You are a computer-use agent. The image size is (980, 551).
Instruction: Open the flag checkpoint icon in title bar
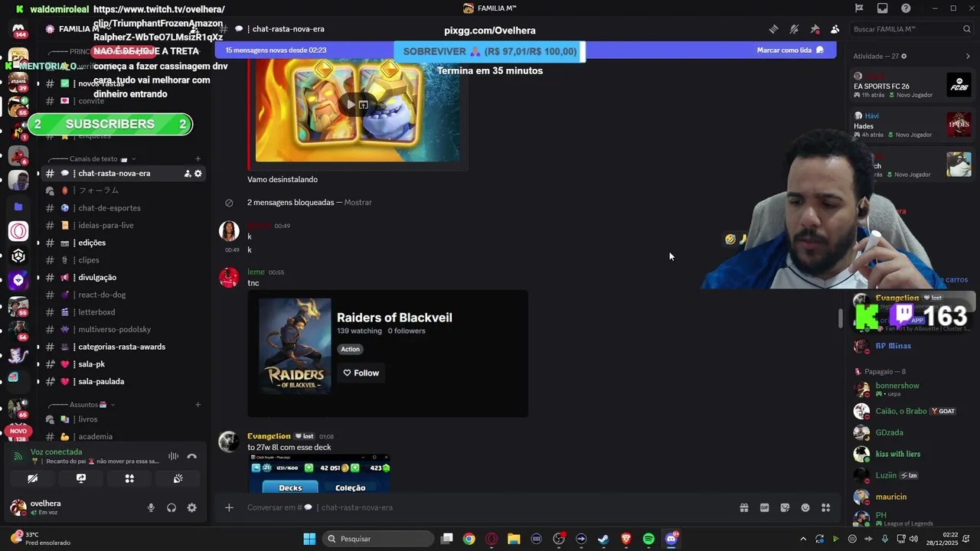[x=859, y=8]
